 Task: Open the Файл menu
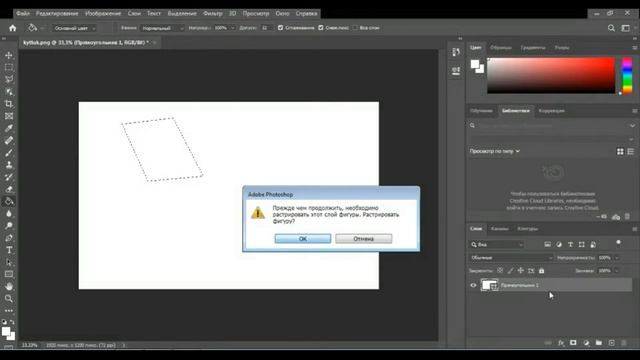point(23,13)
